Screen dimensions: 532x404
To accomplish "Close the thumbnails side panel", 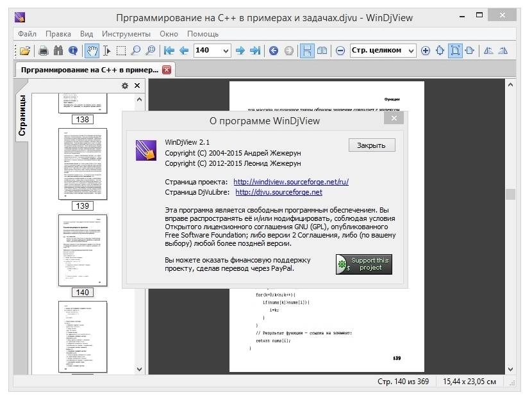I will 137,86.
